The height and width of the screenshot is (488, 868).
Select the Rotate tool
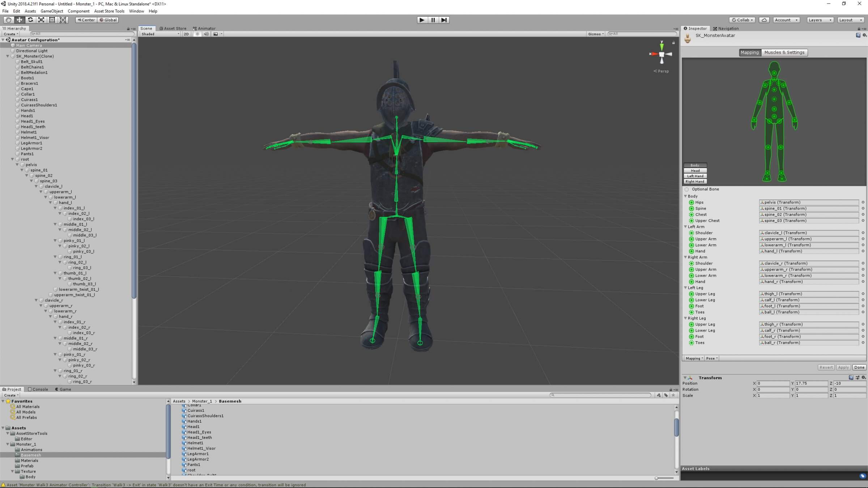[30, 20]
